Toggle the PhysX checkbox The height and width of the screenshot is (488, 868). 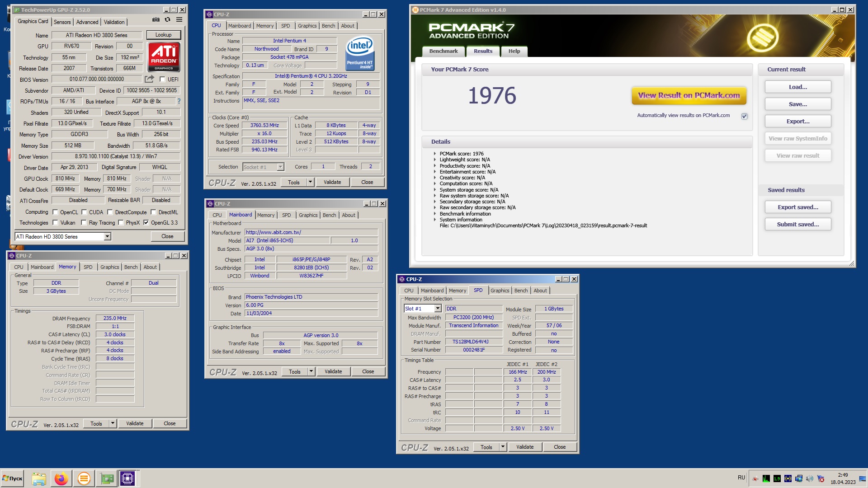pyautogui.click(x=121, y=222)
